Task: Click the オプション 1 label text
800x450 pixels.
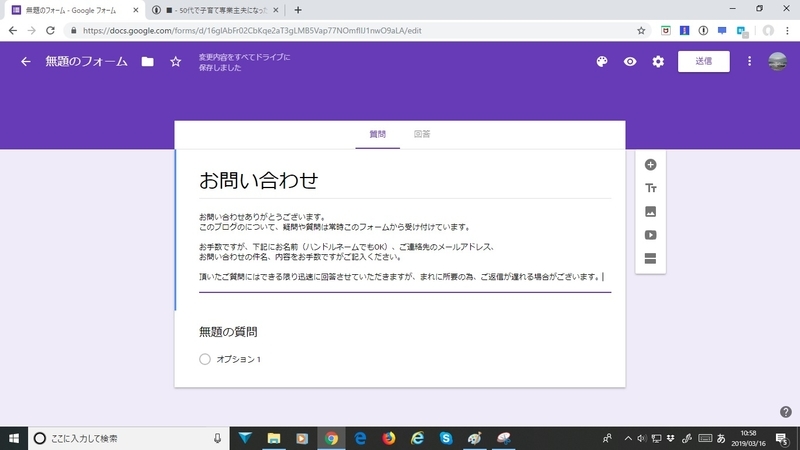Action: click(x=238, y=359)
